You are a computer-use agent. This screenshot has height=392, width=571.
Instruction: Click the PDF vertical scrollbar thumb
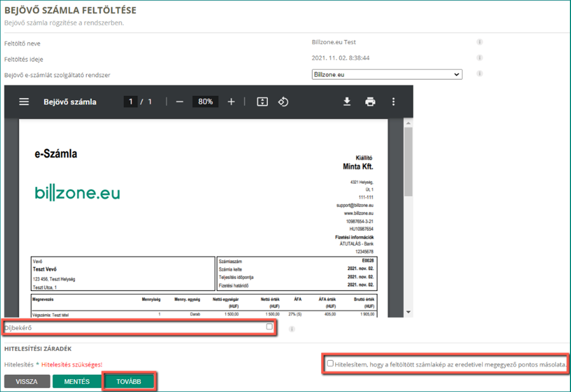click(408, 162)
